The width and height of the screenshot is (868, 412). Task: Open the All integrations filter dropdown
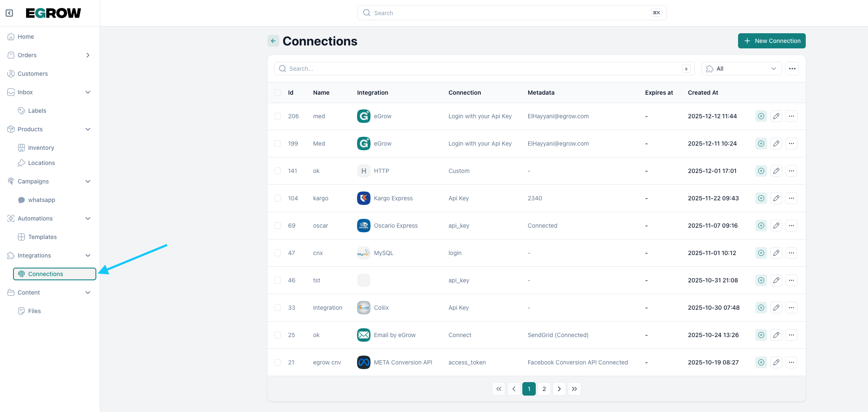click(741, 69)
